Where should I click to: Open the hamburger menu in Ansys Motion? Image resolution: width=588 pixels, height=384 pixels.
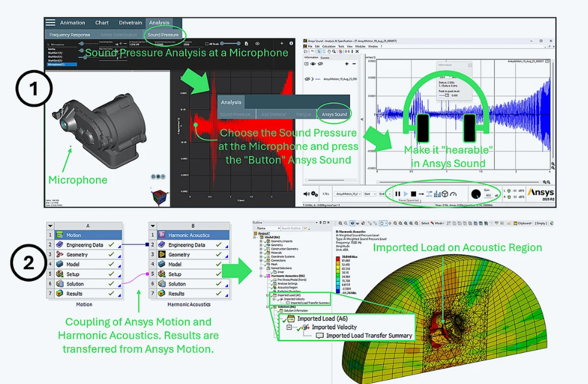tap(50, 23)
